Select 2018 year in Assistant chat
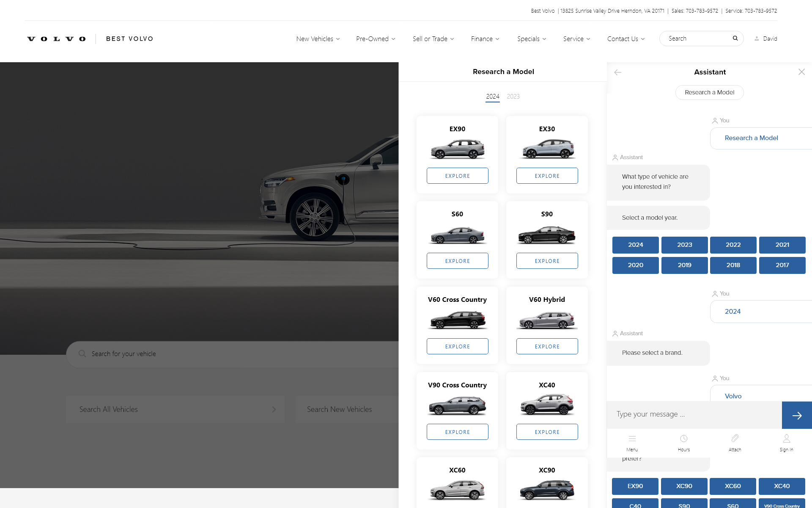The width and height of the screenshot is (812, 508). coord(733,265)
